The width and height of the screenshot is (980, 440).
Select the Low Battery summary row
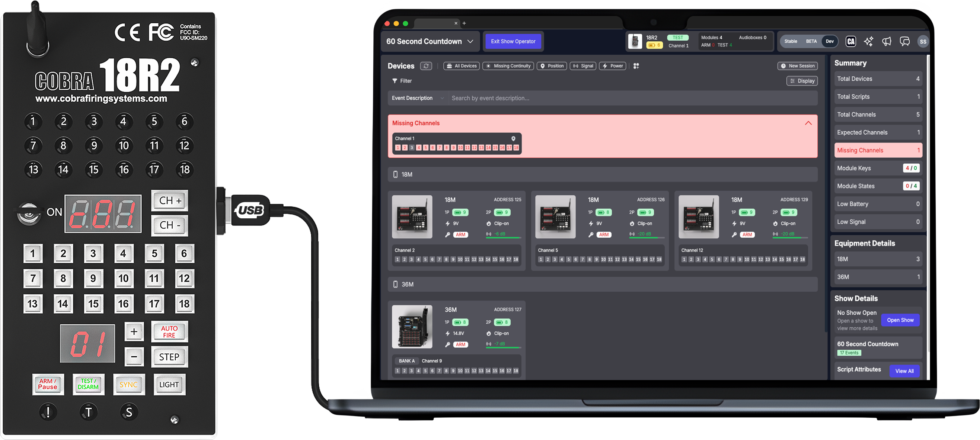pos(878,204)
